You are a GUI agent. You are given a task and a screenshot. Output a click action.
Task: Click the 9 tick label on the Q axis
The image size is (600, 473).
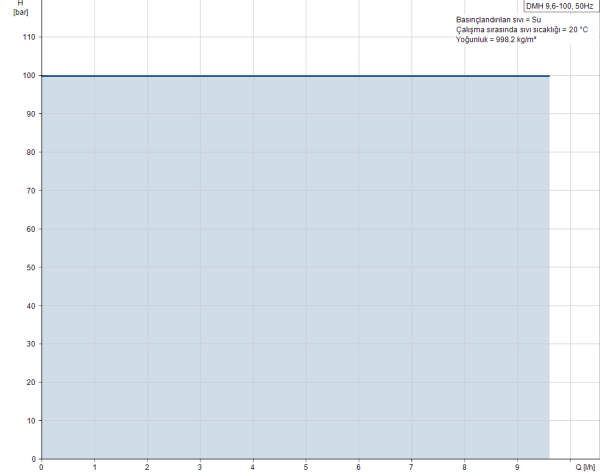coord(517,467)
